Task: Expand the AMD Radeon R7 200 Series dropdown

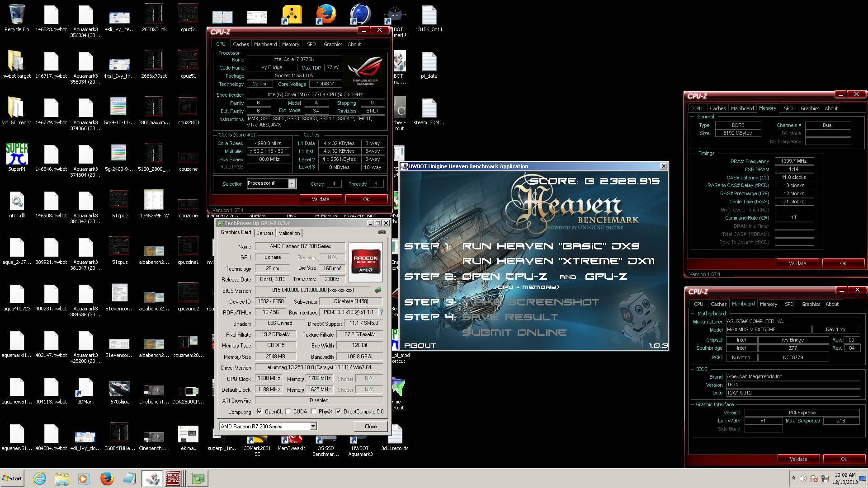Action: [312, 426]
